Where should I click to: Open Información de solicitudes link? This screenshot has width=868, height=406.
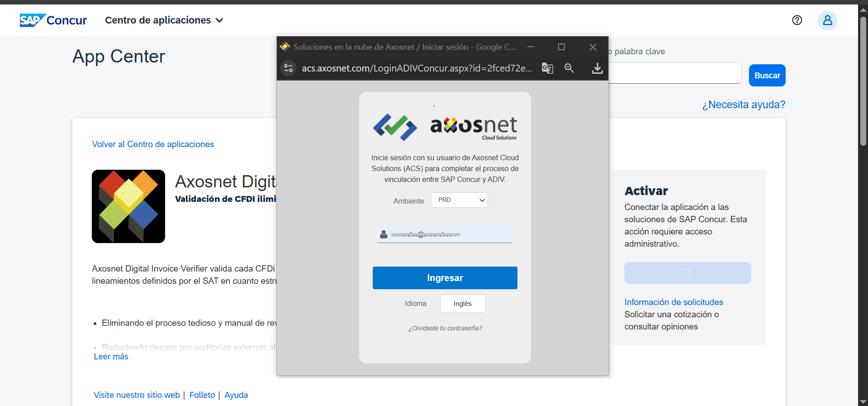click(674, 302)
